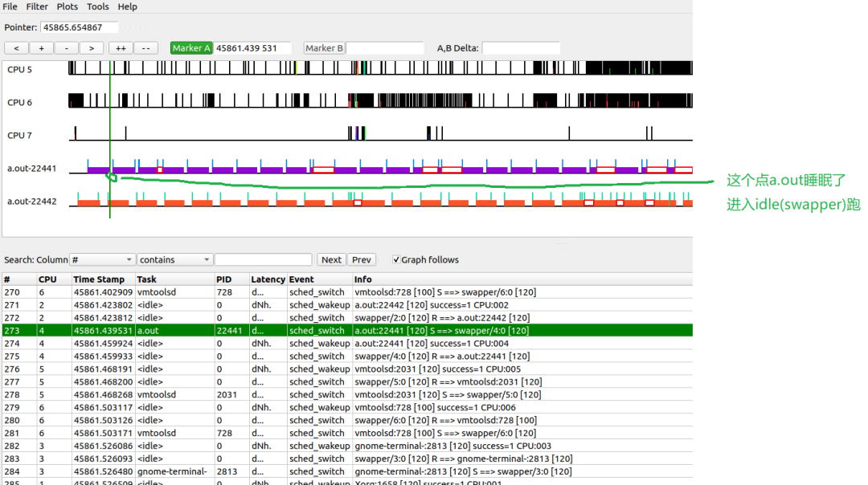Open the Plots menu
The height and width of the screenshot is (485, 868).
pyautogui.click(x=68, y=6)
